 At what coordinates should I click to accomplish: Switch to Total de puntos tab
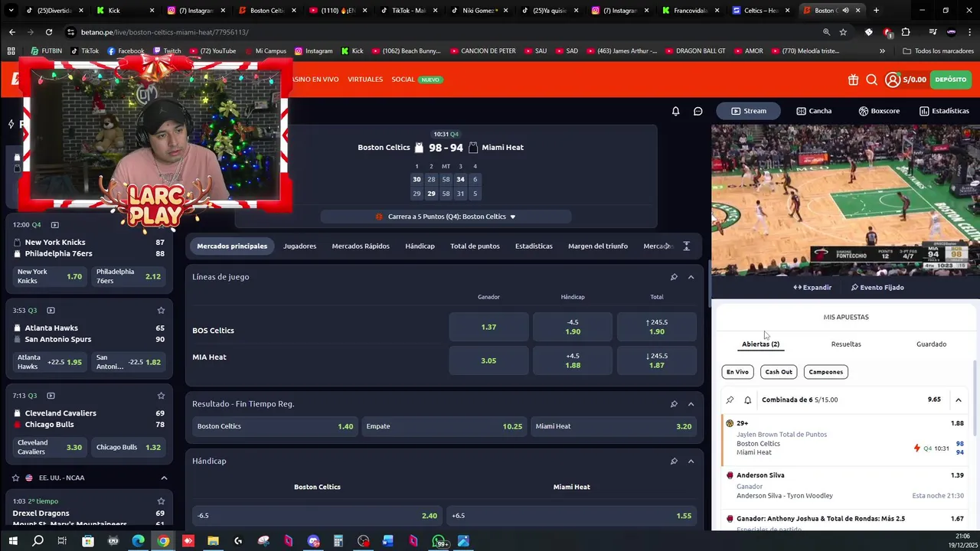click(475, 246)
